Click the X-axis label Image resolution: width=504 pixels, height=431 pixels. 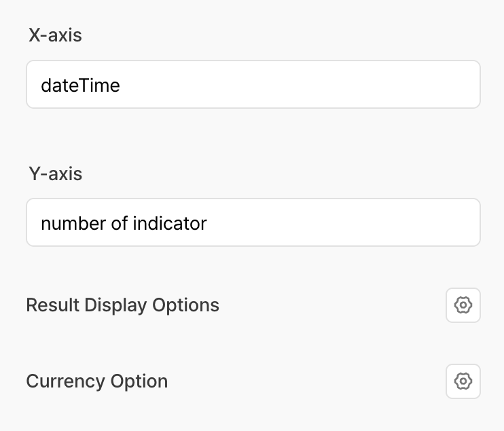55,35
